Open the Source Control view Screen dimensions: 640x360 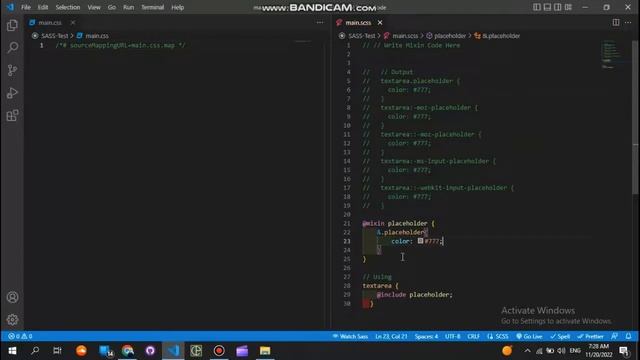click(x=12, y=70)
